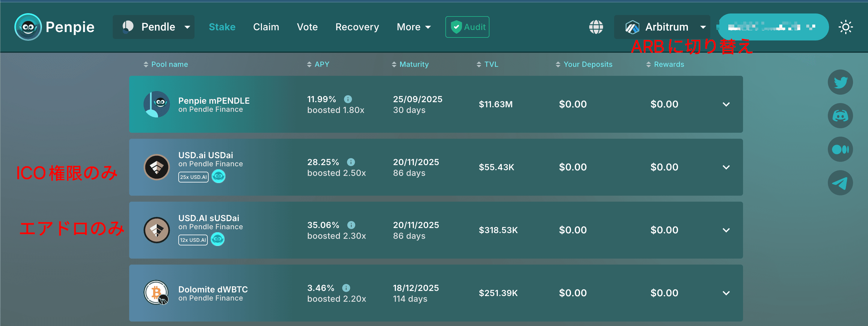Click the Penpie mPENDLE pool name

pyautogui.click(x=214, y=101)
